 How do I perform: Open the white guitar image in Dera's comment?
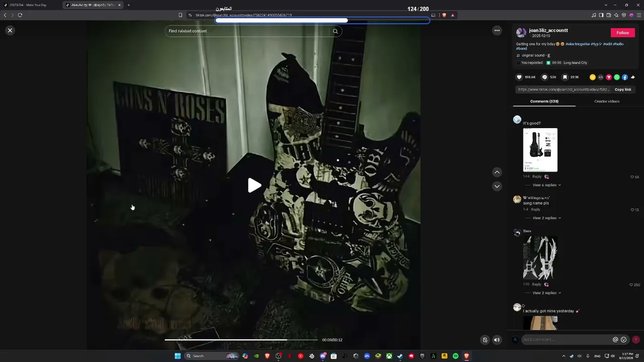[x=540, y=258]
